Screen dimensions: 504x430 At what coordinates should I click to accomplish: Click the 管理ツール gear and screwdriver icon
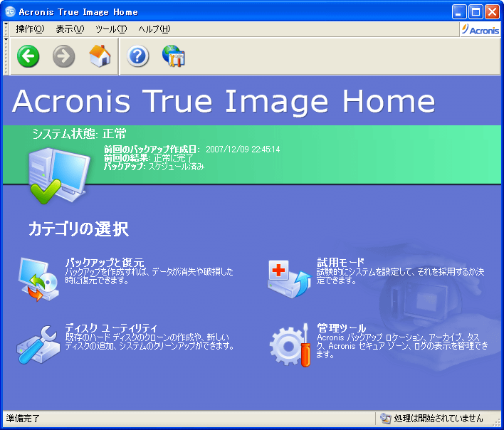coord(290,345)
